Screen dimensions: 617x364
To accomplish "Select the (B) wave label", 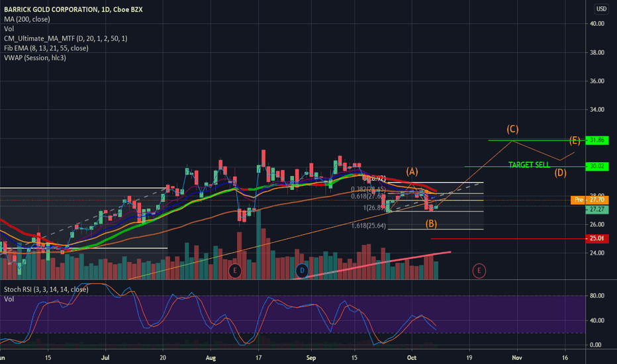I will coord(431,224).
